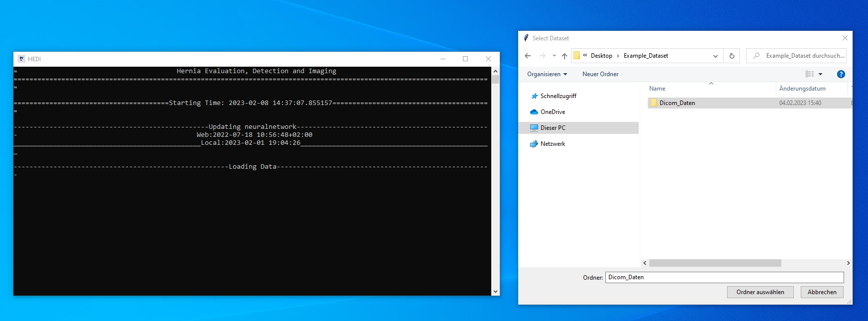Click the Starting Time line in console

(x=251, y=103)
